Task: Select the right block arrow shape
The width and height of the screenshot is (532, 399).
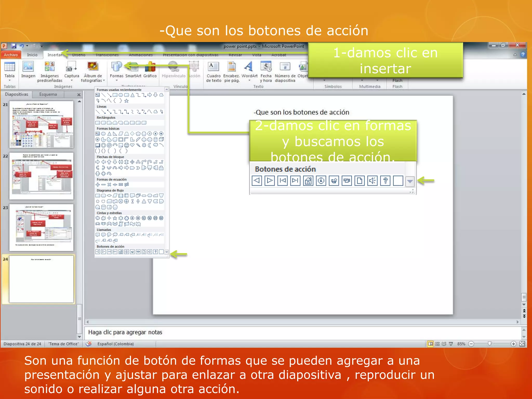Action: point(98,162)
